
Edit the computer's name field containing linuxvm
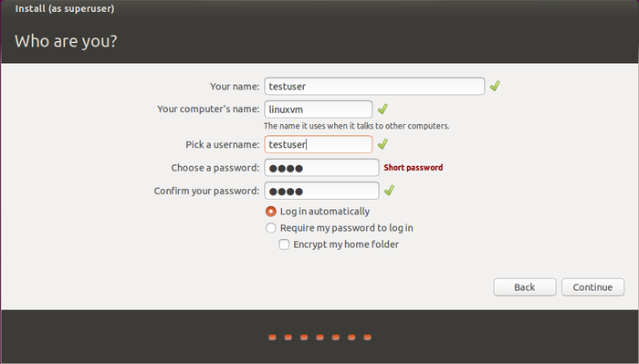[319, 109]
